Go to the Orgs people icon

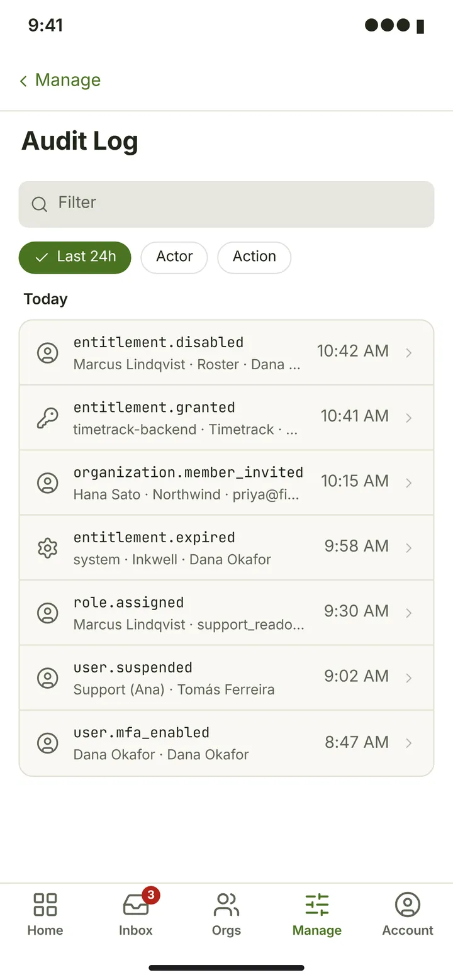point(226,905)
